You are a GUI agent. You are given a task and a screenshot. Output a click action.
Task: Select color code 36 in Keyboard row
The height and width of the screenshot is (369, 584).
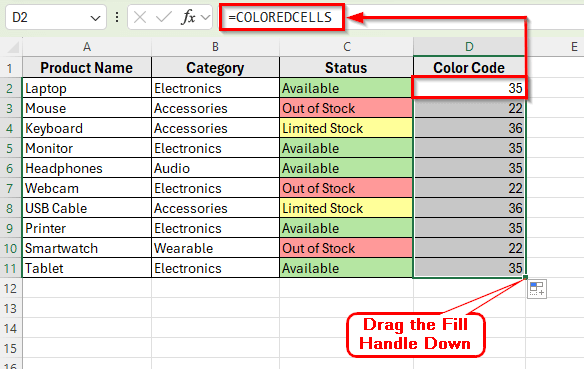point(469,128)
